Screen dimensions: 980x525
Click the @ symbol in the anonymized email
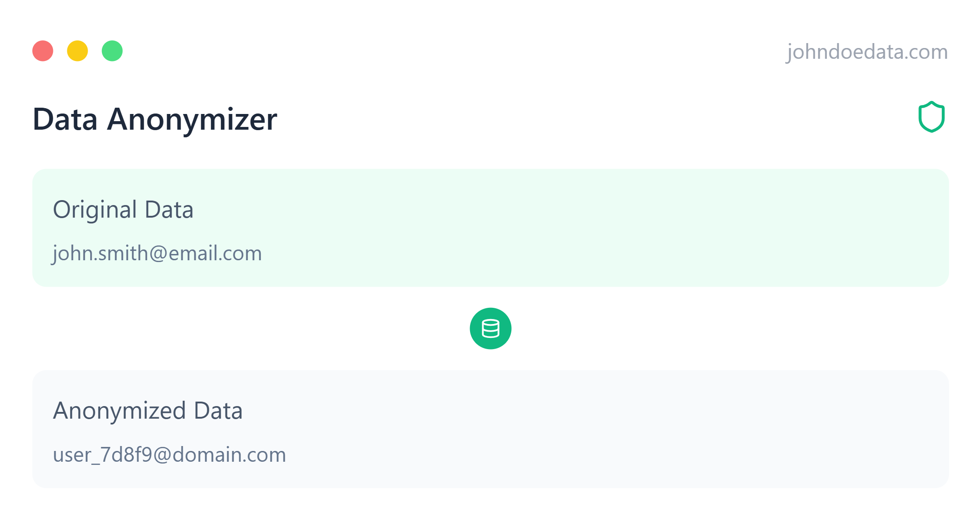(x=163, y=455)
